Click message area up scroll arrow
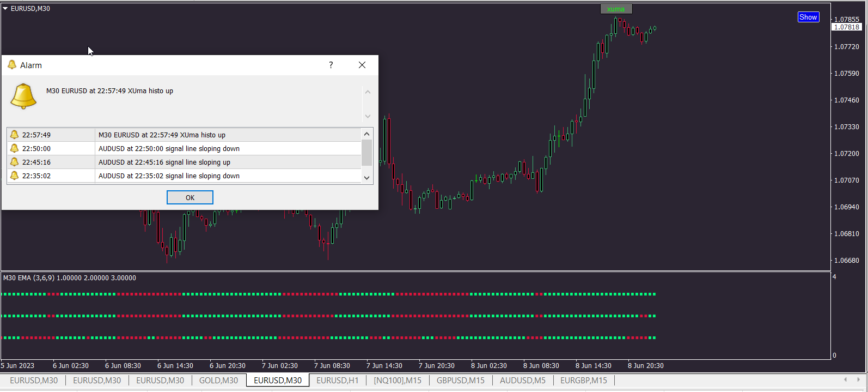Screen dimensions: 868x392 click(368, 92)
